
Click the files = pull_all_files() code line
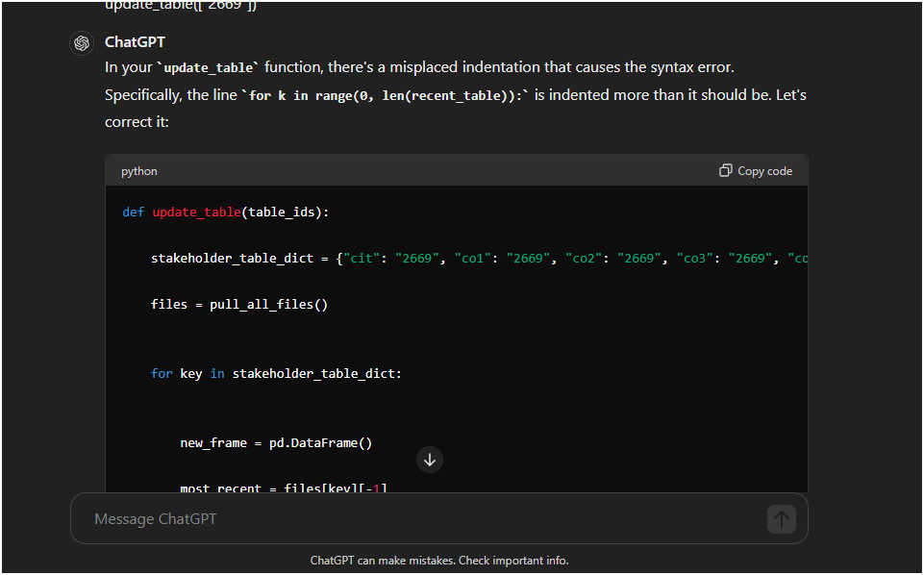[239, 305]
